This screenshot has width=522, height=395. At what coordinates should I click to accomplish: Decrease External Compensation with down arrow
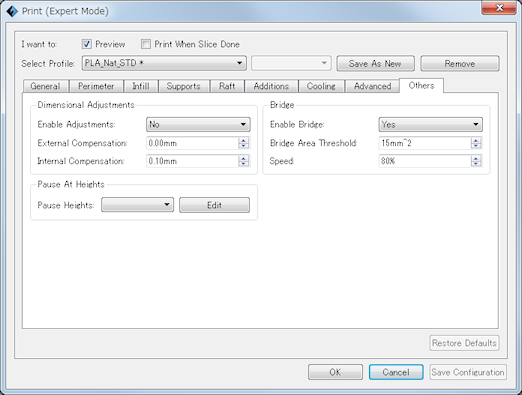(244, 146)
